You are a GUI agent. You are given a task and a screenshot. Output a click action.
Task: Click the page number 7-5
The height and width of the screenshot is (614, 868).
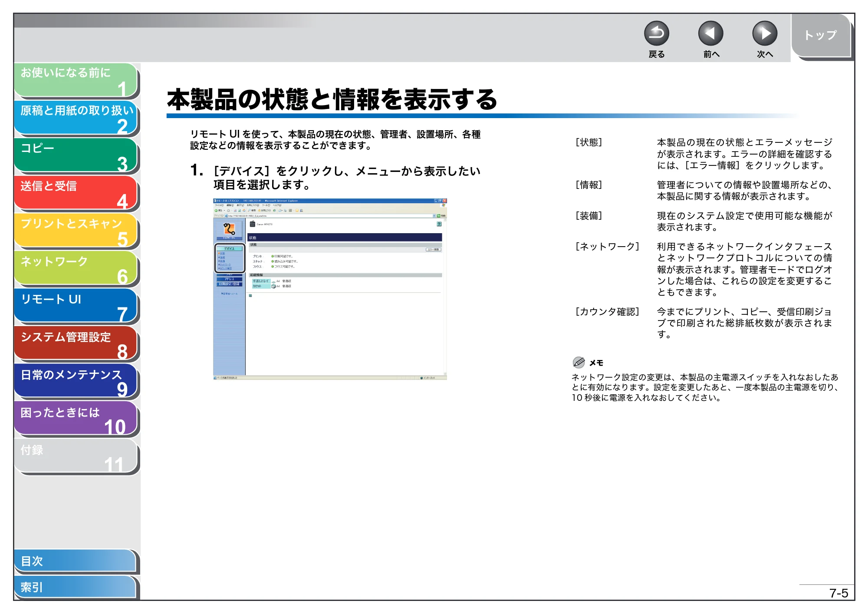pyautogui.click(x=838, y=593)
